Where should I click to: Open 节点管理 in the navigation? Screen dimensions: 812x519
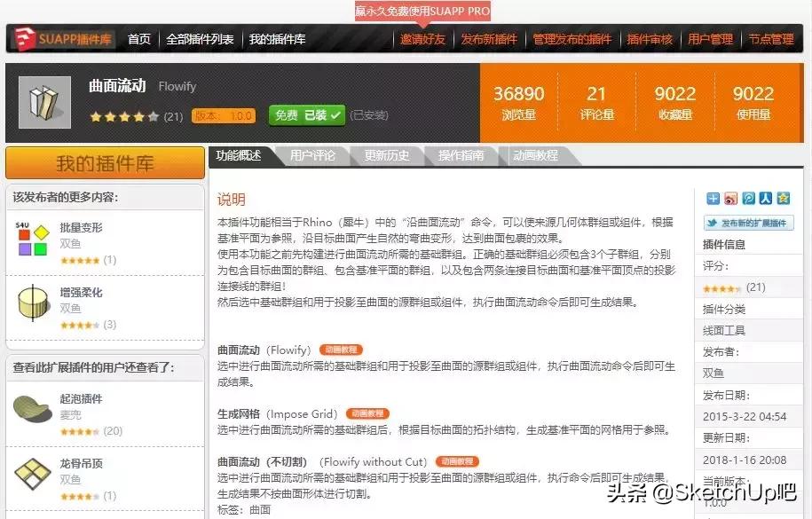point(771,39)
